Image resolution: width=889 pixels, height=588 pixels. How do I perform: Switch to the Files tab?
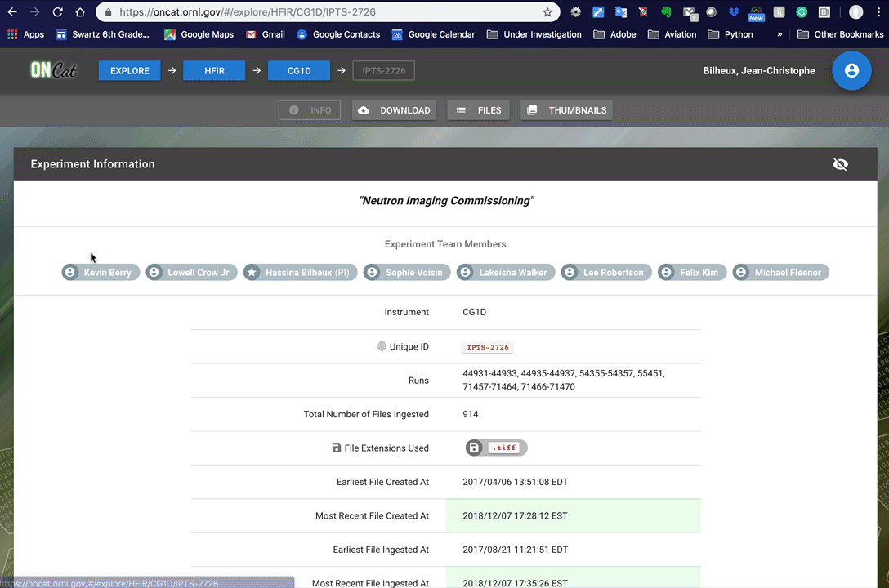tap(479, 110)
